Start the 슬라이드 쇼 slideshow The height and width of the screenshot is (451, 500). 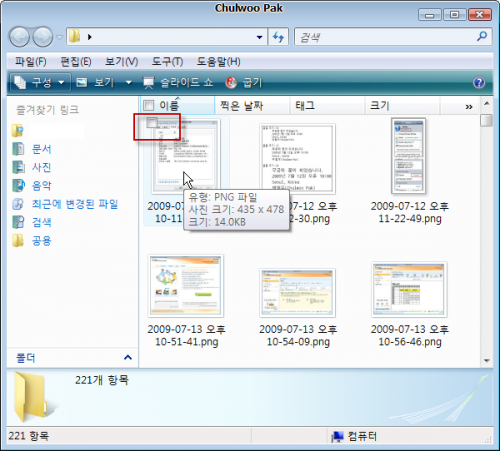[x=178, y=82]
